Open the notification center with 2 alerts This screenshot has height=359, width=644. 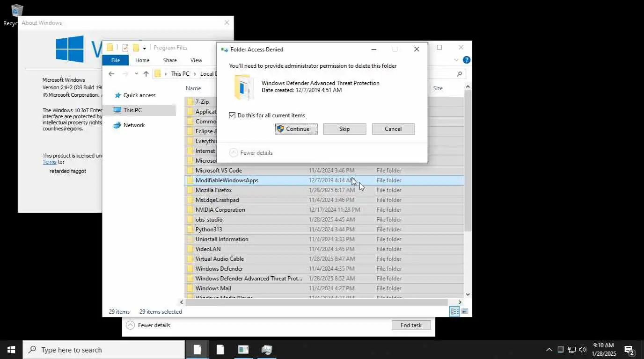click(x=629, y=350)
